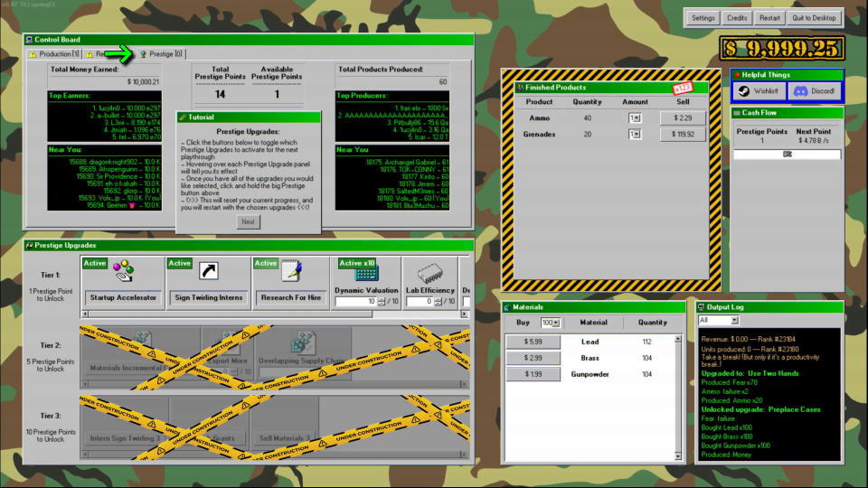
Task: Toggle the Startup Accelerator upgrade button
Action: pos(122,296)
